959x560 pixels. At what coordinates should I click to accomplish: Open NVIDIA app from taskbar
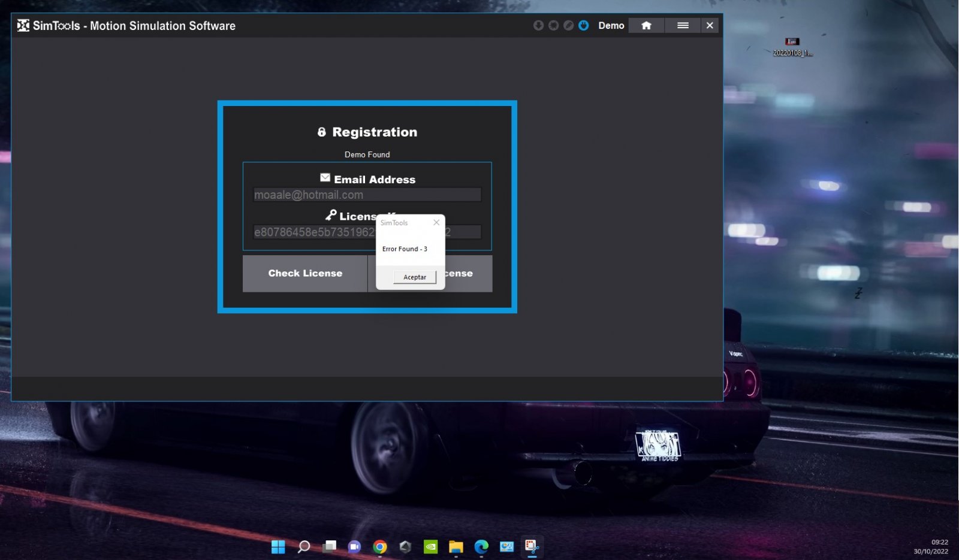tap(430, 546)
